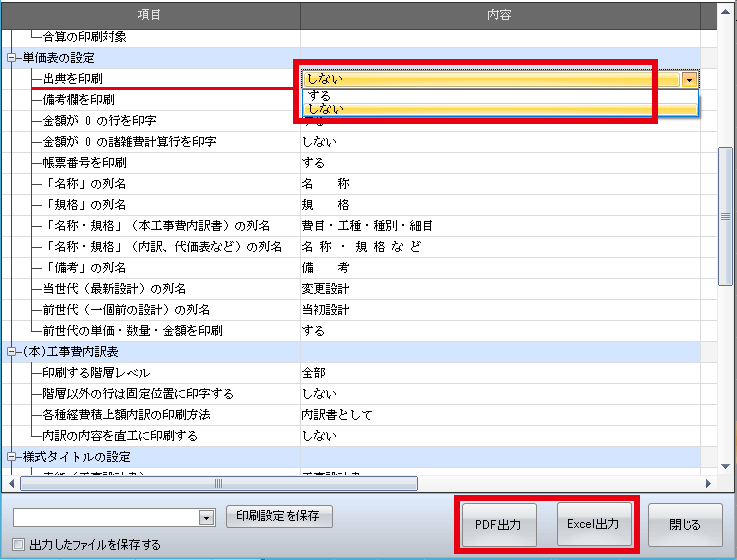This screenshot has width=737, height=560.
Task: Select 前世代の単価・数量・金額を印刷 row
Action: tap(132, 330)
